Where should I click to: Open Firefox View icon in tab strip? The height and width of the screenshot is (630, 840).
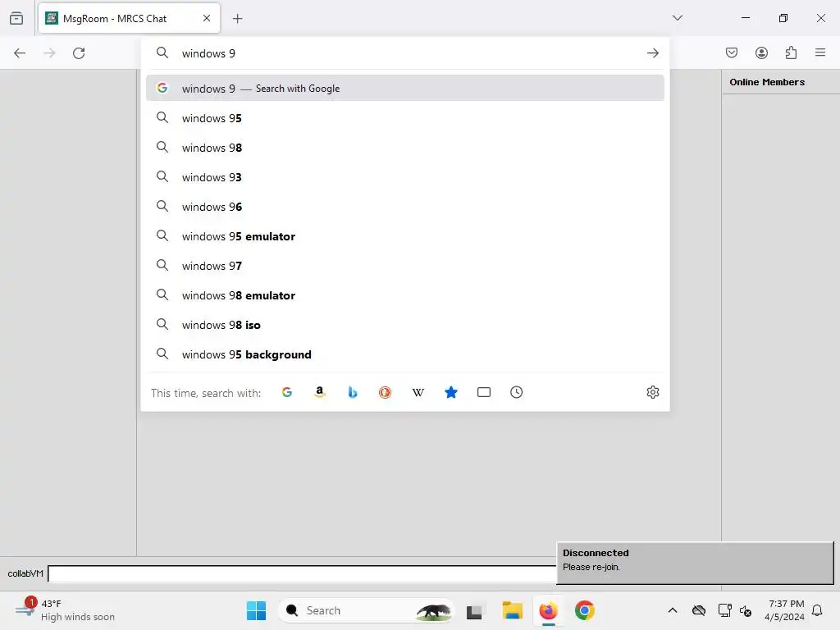tap(16, 18)
